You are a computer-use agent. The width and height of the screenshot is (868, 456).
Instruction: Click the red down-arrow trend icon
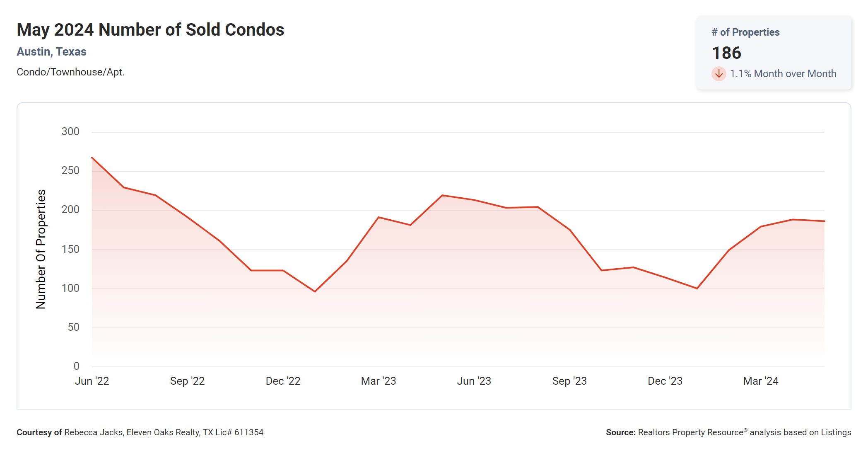(719, 74)
